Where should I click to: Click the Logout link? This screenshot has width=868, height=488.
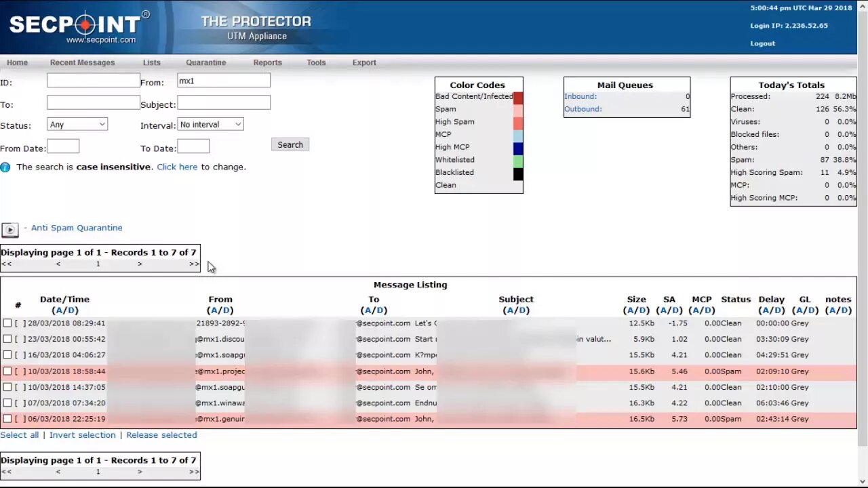point(762,43)
